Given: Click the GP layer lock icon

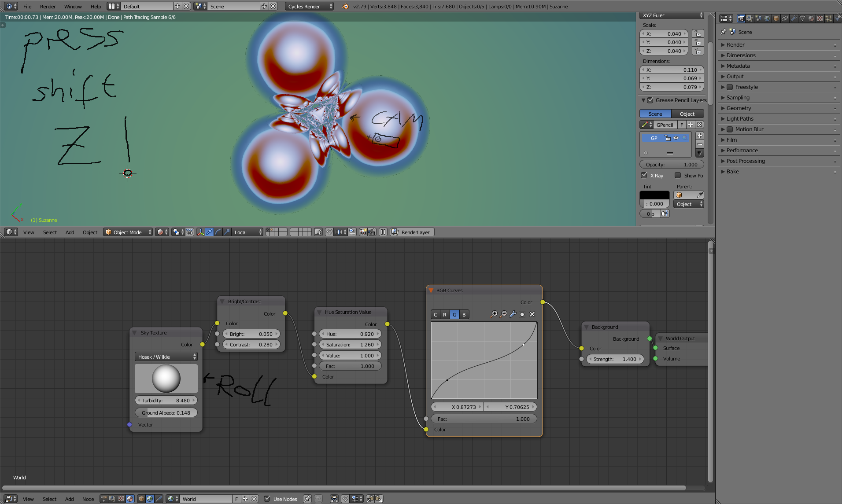Looking at the screenshot, I should pos(668,138).
